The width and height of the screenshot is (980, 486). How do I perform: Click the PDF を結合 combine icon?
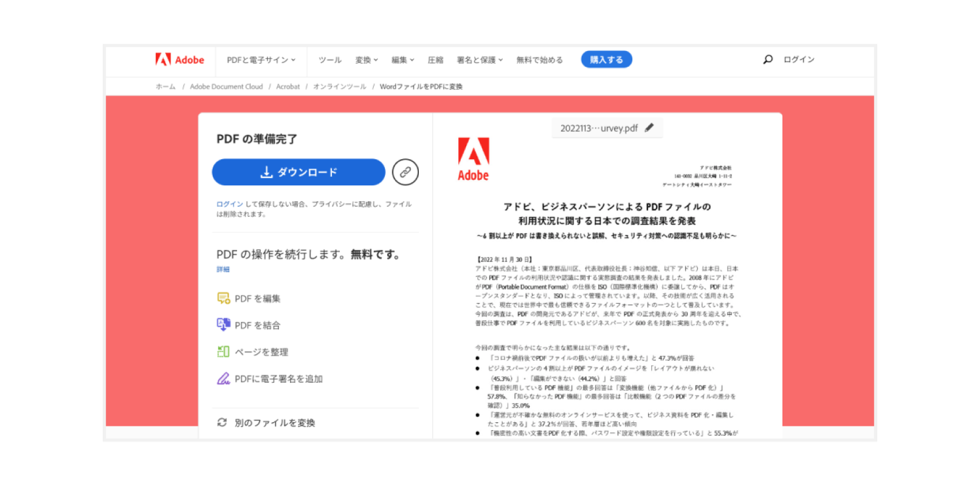(223, 325)
